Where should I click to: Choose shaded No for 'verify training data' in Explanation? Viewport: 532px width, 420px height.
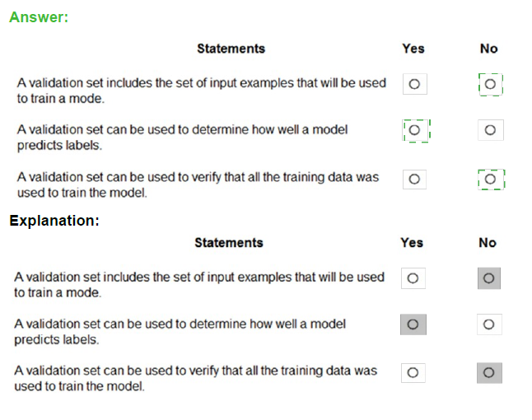[489, 373]
